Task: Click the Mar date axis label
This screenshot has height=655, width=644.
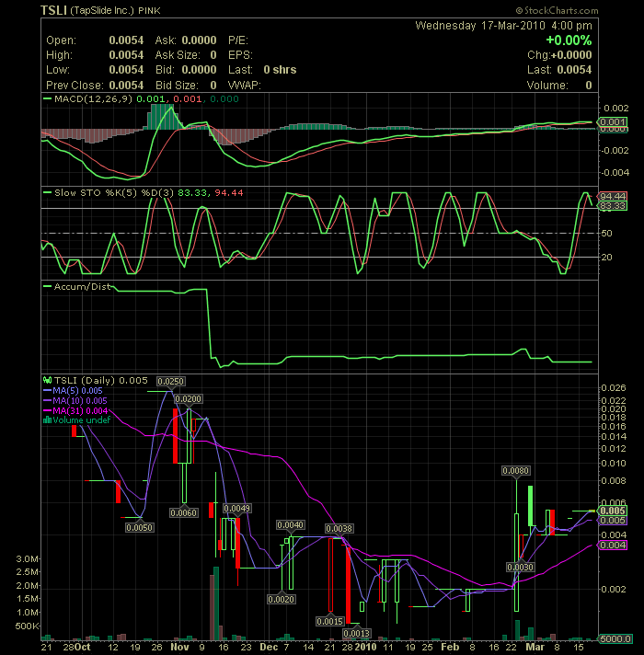Action: tap(535, 647)
